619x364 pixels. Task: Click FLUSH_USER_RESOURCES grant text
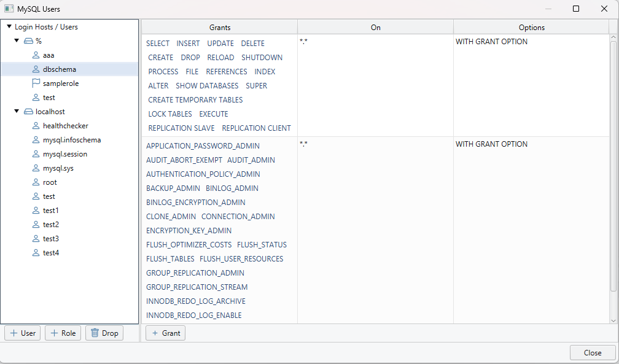point(241,259)
